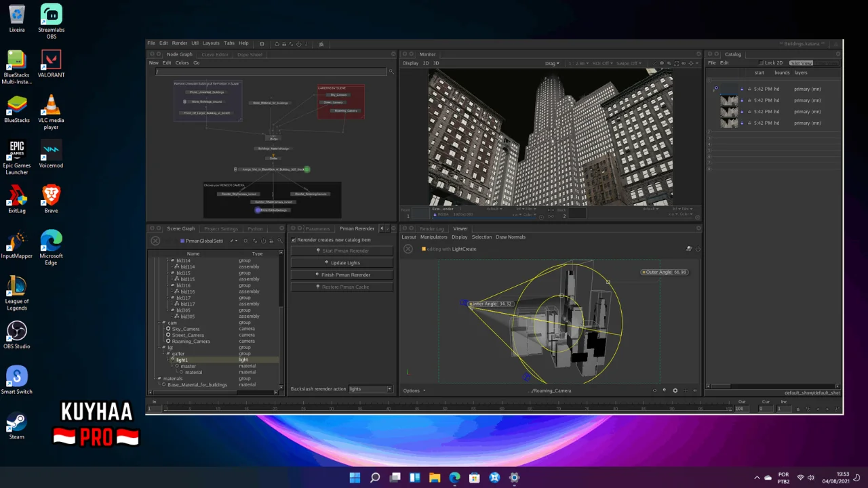
Task: Click the Draw Normals menu in Viewer
Action: click(x=511, y=237)
